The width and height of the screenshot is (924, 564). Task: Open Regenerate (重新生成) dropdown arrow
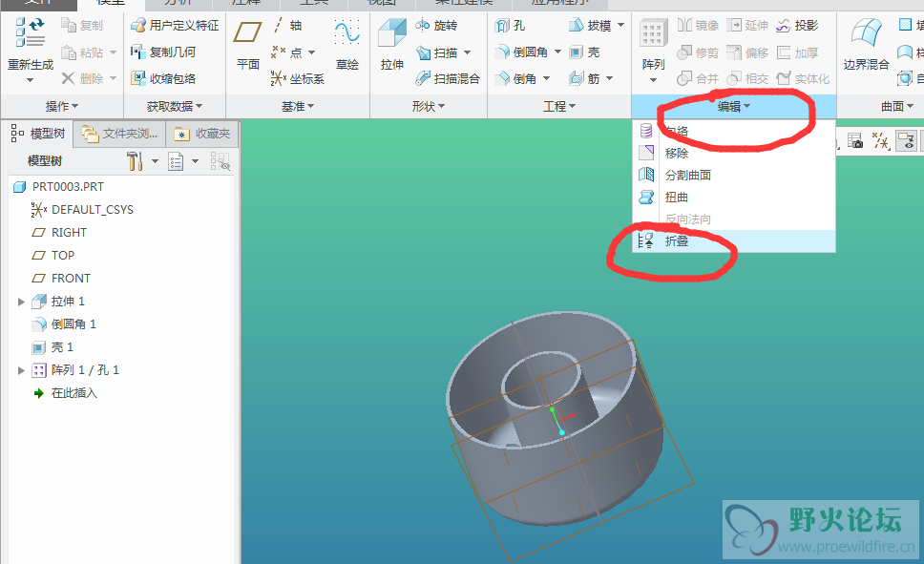[x=30, y=80]
